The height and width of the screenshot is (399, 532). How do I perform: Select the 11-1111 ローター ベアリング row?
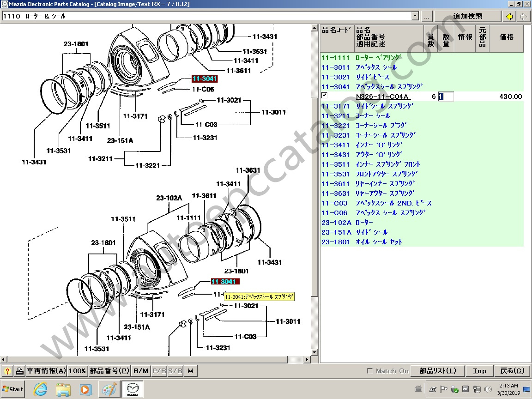[x=422, y=58]
